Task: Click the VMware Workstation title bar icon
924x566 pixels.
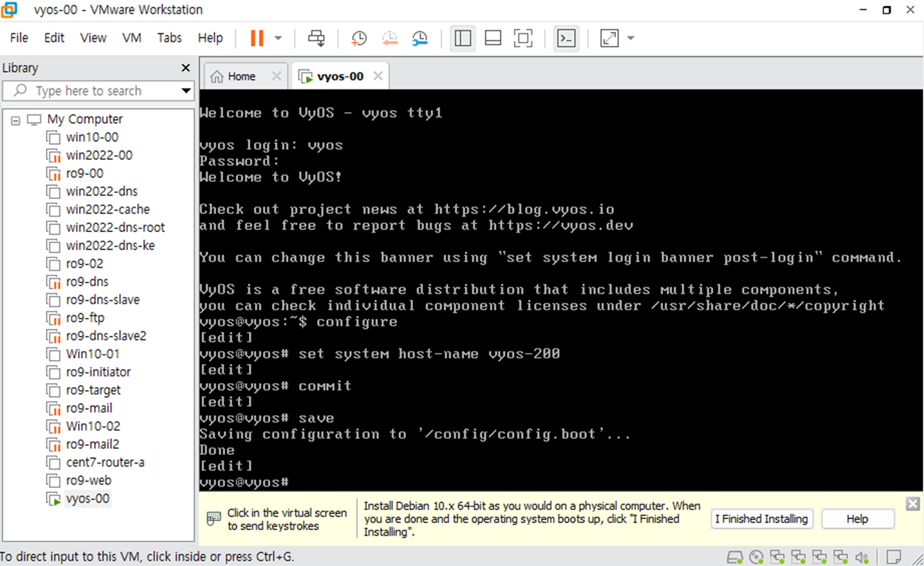Action: [10, 10]
